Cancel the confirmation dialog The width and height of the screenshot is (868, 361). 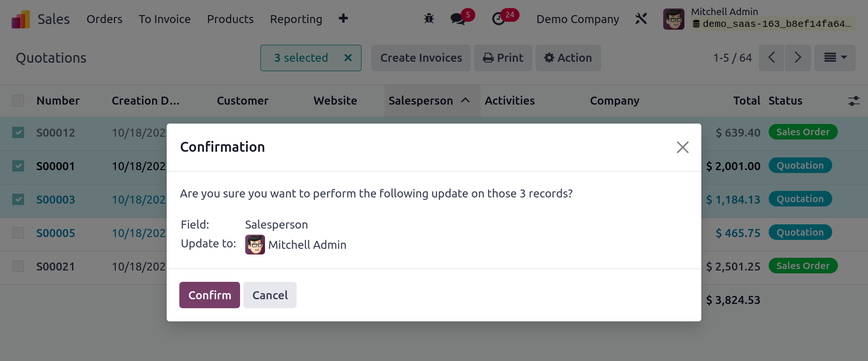[x=270, y=295]
